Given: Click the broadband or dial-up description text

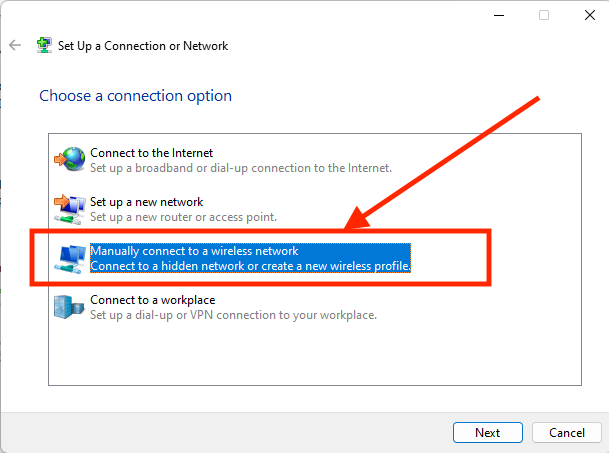Looking at the screenshot, I should pyautogui.click(x=241, y=168).
